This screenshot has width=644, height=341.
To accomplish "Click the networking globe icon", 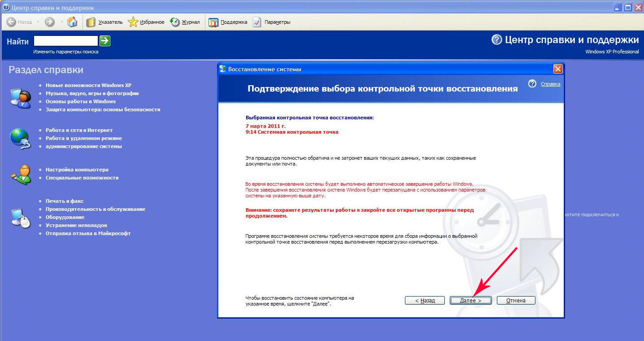I will coord(20,138).
